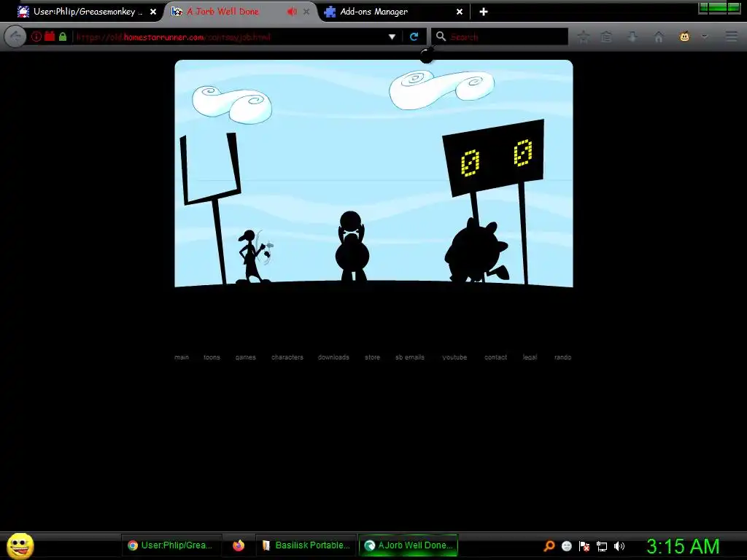This screenshot has width=747, height=560.
Task: Click the orange search tray icon
Action: point(549,546)
